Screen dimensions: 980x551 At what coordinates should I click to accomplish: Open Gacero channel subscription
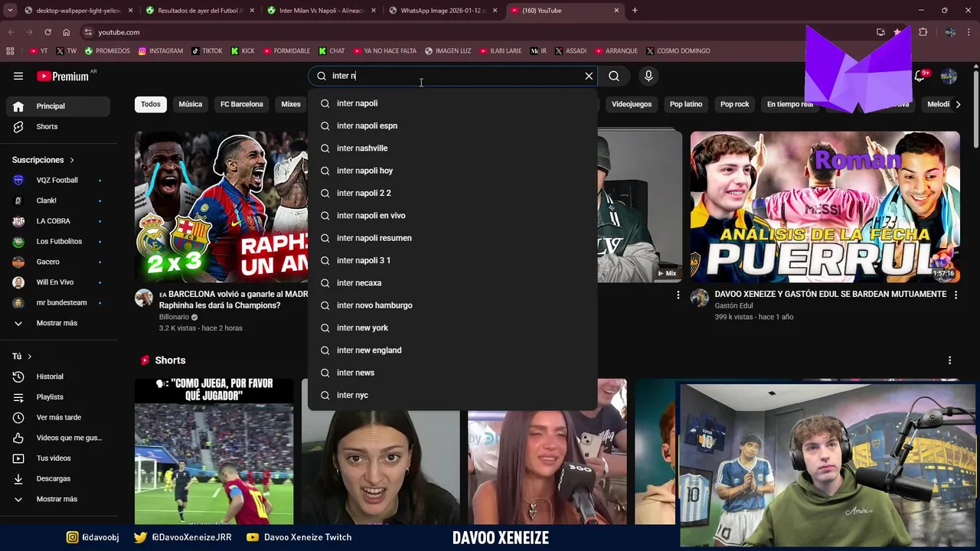click(x=58, y=262)
